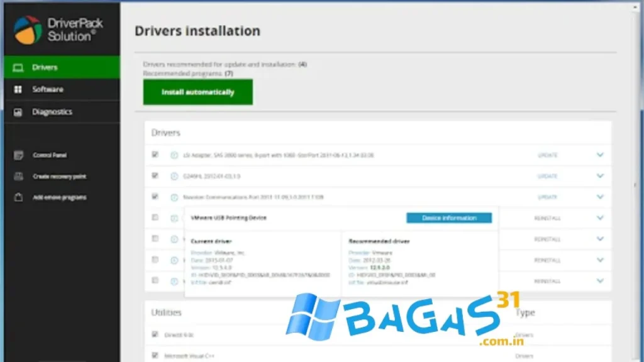Image resolution: width=644 pixels, height=362 pixels.
Task: Uncheck the DirectX 9.0c utility checkbox
Action: 155,334
